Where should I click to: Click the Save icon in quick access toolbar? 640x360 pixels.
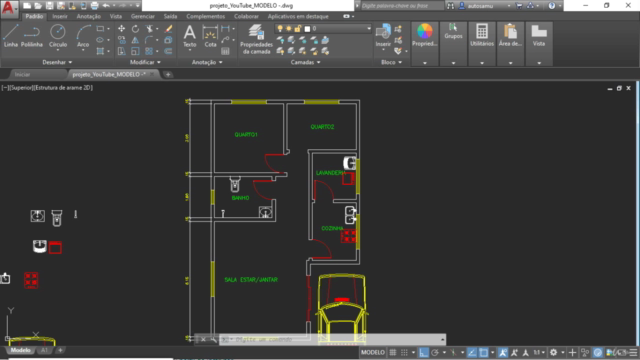[49, 6]
